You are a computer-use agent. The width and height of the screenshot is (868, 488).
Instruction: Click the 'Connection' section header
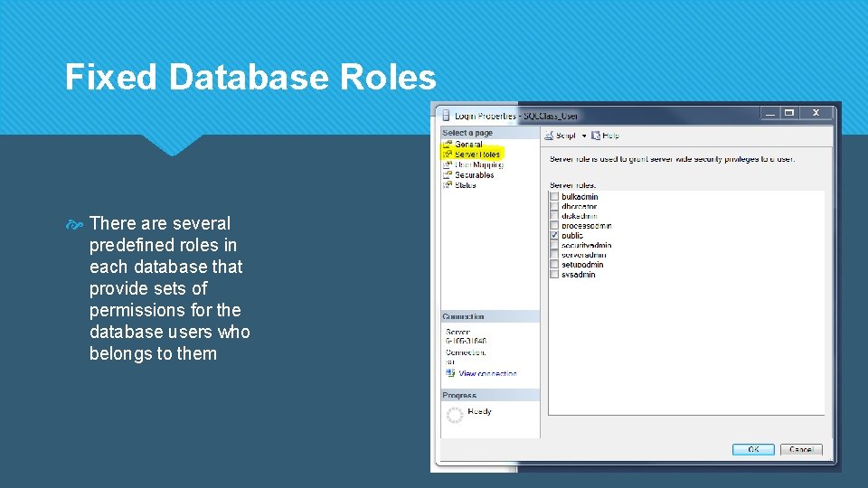tap(463, 316)
